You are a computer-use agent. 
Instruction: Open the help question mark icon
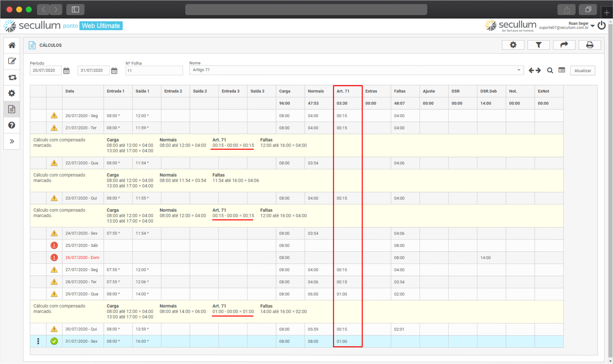click(x=12, y=125)
